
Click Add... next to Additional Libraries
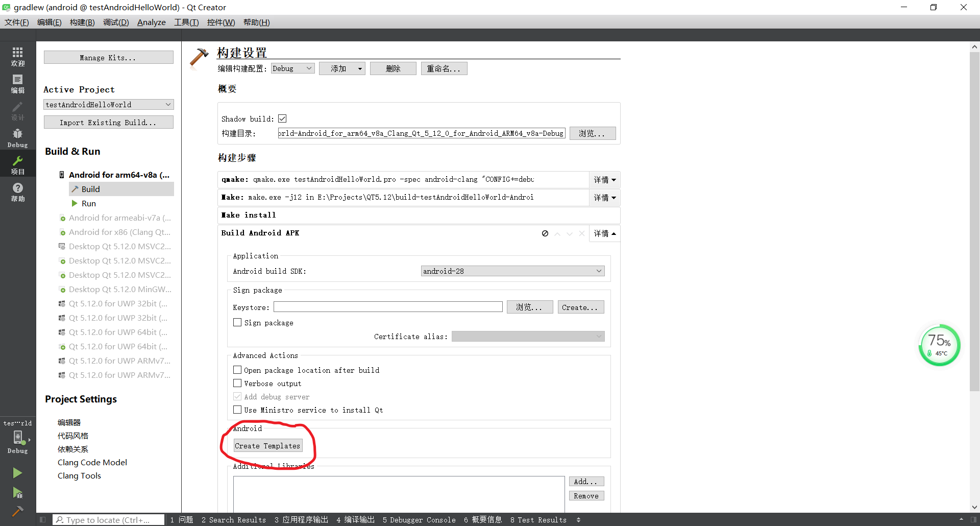point(586,481)
